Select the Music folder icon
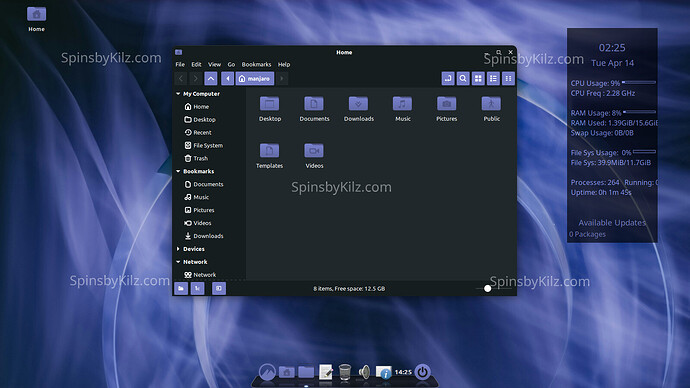690x388 pixels. [402, 104]
